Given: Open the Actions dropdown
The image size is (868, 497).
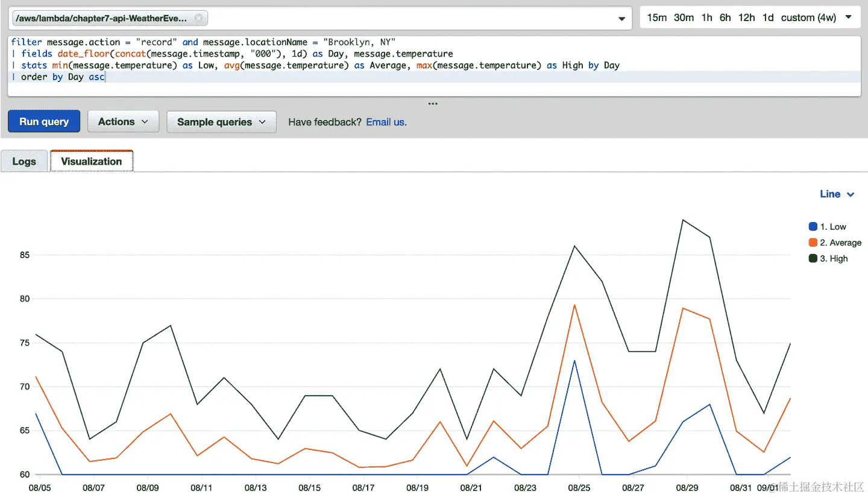Looking at the screenshot, I should [x=123, y=121].
